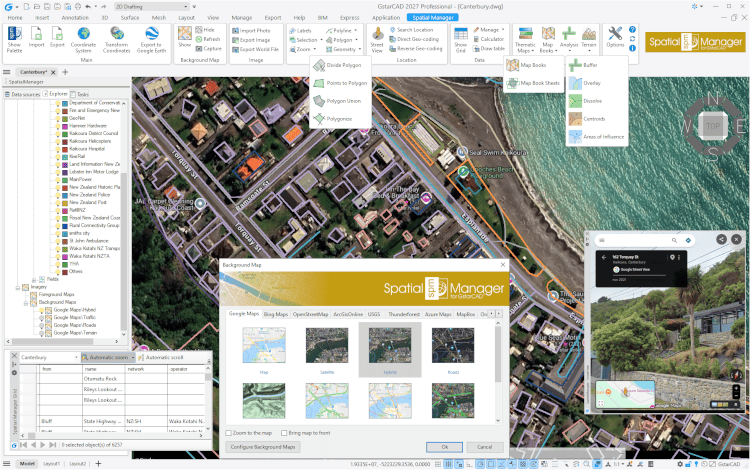
Task: Open the Annotation ribbon tab
Action: click(x=75, y=18)
